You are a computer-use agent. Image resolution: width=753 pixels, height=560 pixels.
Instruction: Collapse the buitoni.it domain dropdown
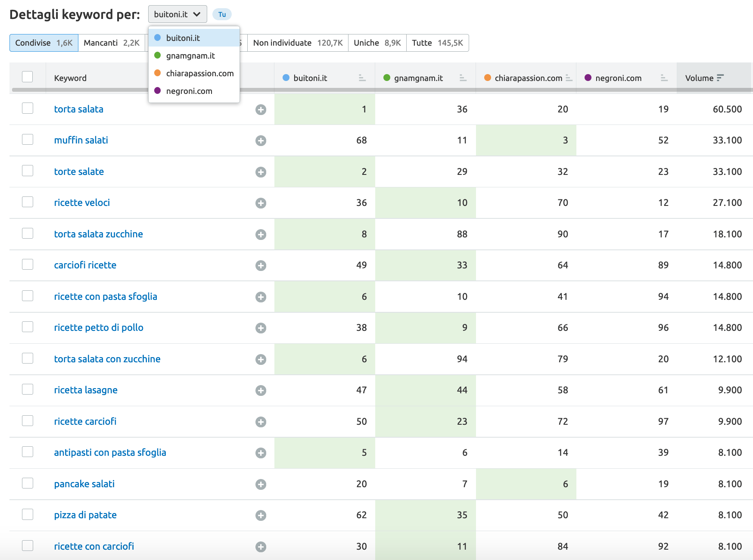pos(177,14)
